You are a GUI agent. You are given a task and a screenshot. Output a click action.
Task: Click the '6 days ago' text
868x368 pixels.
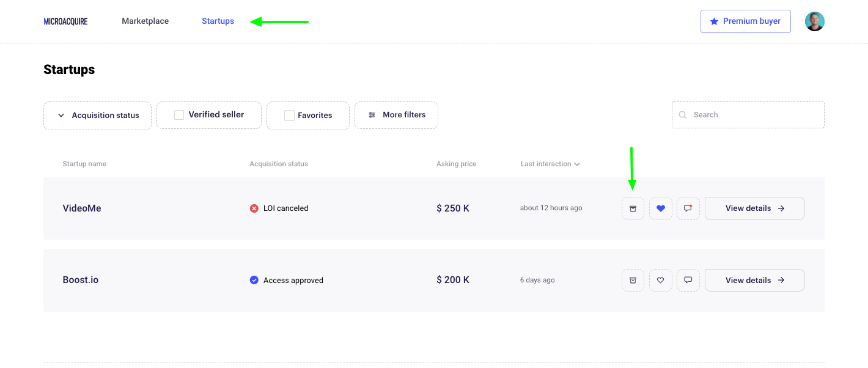(x=537, y=280)
